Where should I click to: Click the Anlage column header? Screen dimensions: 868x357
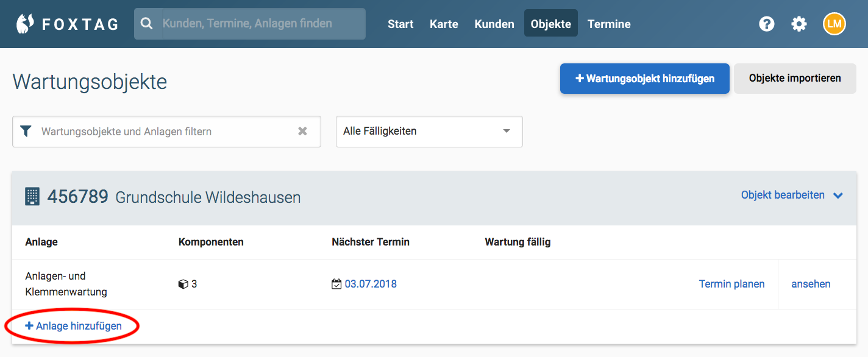pos(41,242)
